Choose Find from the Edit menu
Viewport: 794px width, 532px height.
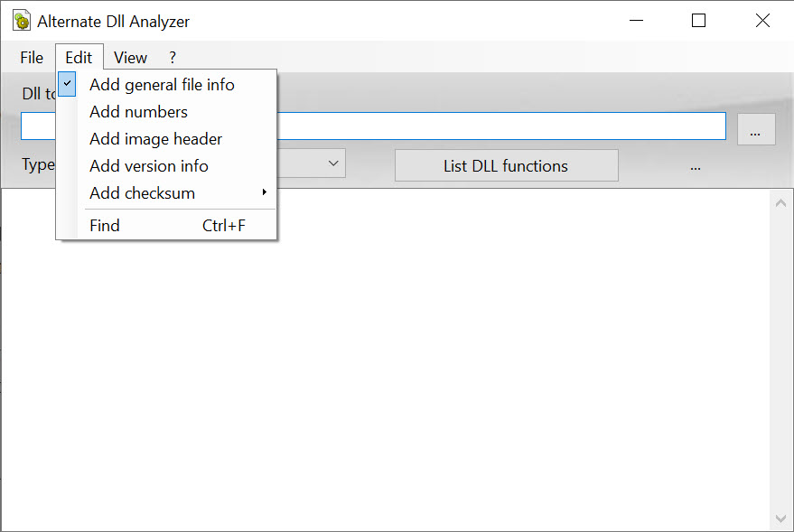click(166, 225)
